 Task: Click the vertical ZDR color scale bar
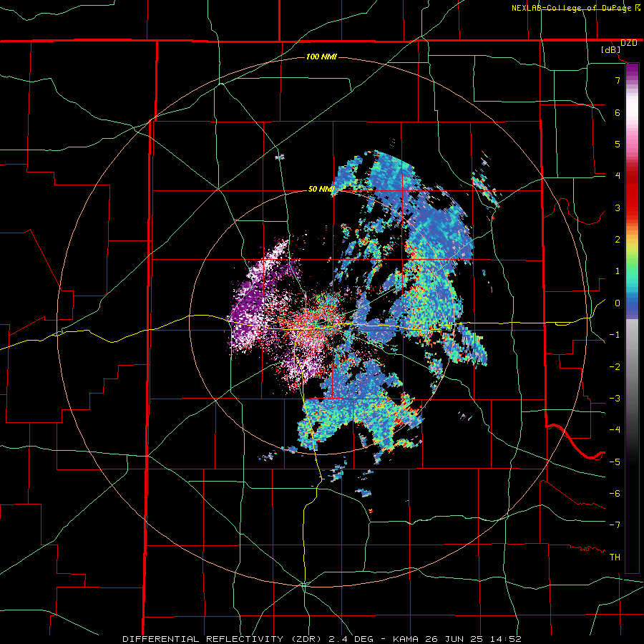click(x=632, y=318)
